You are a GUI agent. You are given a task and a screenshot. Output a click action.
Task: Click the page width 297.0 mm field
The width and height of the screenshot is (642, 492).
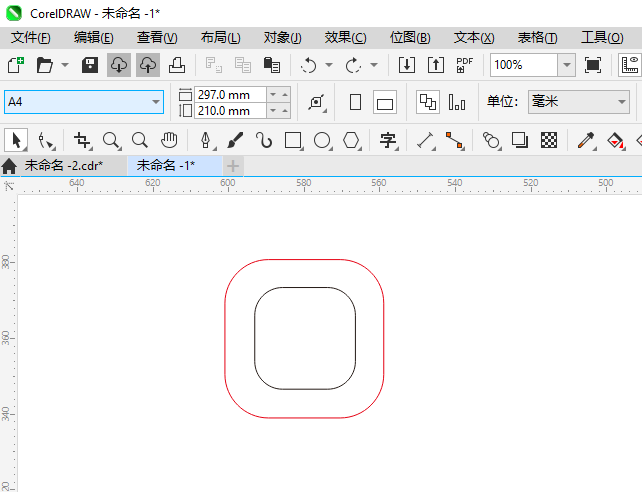[230, 95]
